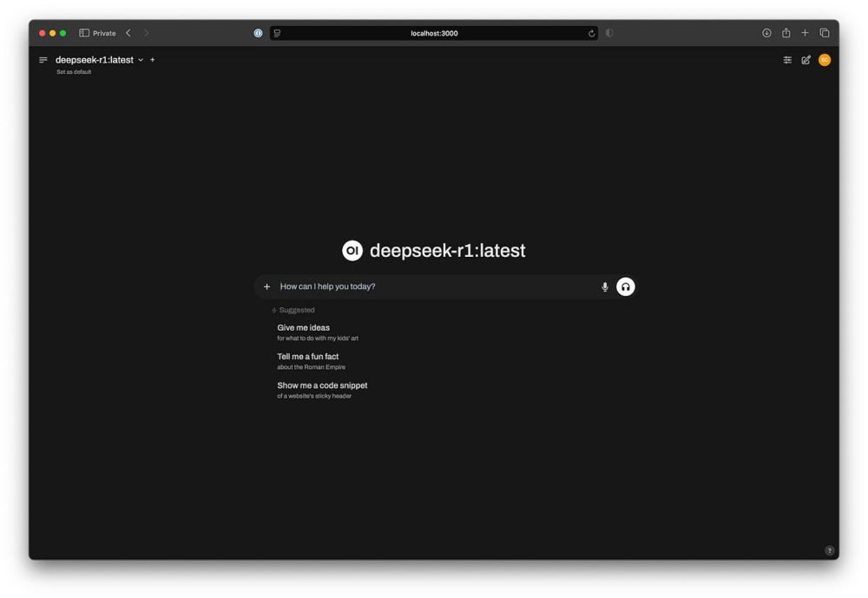
Task: Show the tab overview
Action: pyautogui.click(x=825, y=33)
